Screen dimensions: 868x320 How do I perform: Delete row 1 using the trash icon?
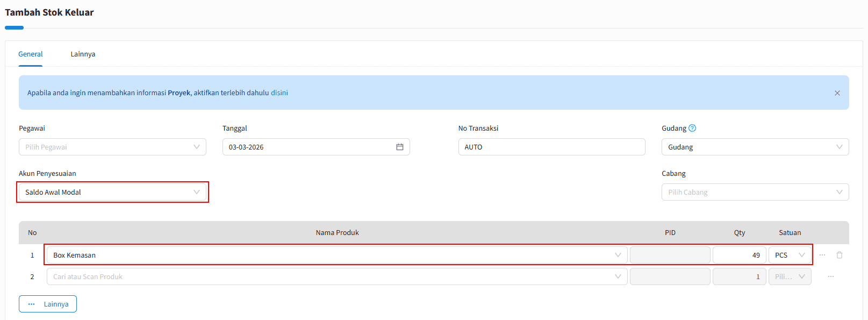click(839, 255)
